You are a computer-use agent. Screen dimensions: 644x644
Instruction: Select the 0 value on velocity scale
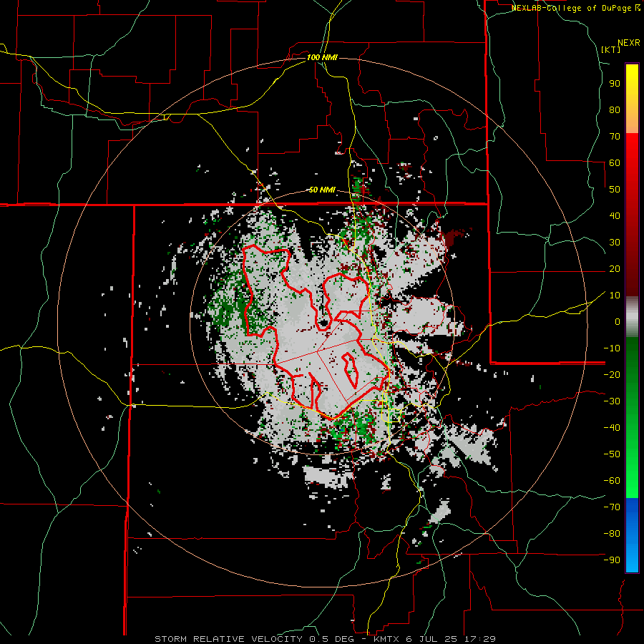(618, 321)
